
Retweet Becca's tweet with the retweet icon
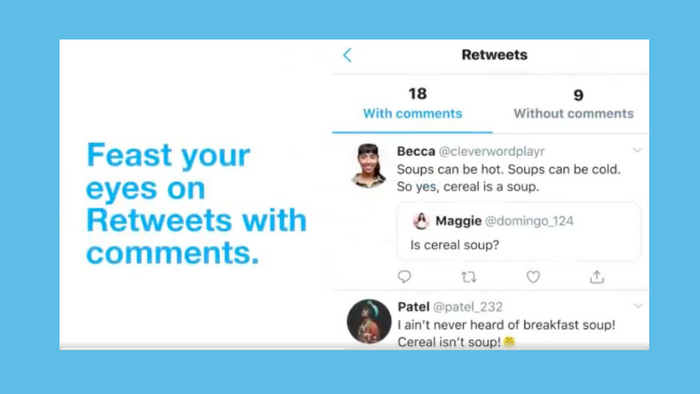[469, 277]
